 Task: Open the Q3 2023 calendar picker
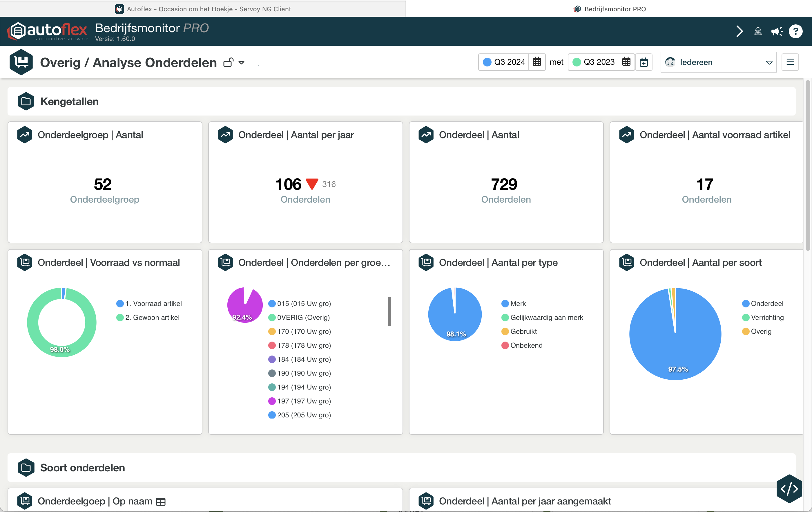626,62
